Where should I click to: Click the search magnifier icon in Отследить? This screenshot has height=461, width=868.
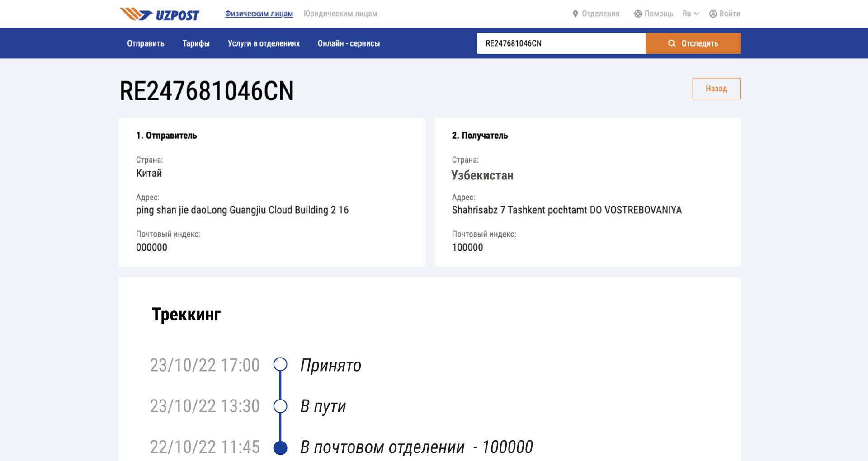tap(672, 43)
